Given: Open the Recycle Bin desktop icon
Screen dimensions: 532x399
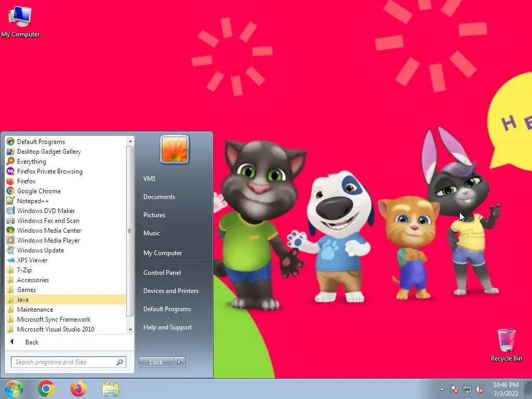Looking at the screenshot, I should [x=506, y=345].
